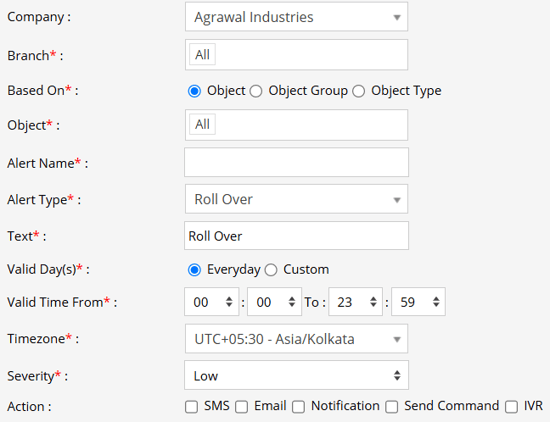Select the Object radio button

coord(194,91)
